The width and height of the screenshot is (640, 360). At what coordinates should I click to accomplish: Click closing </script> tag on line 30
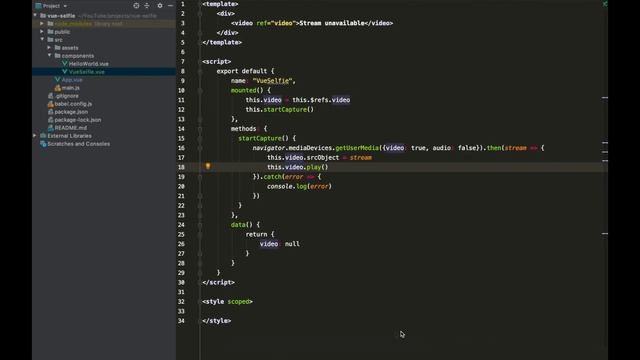pyautogui.click(x=218, y=282)
